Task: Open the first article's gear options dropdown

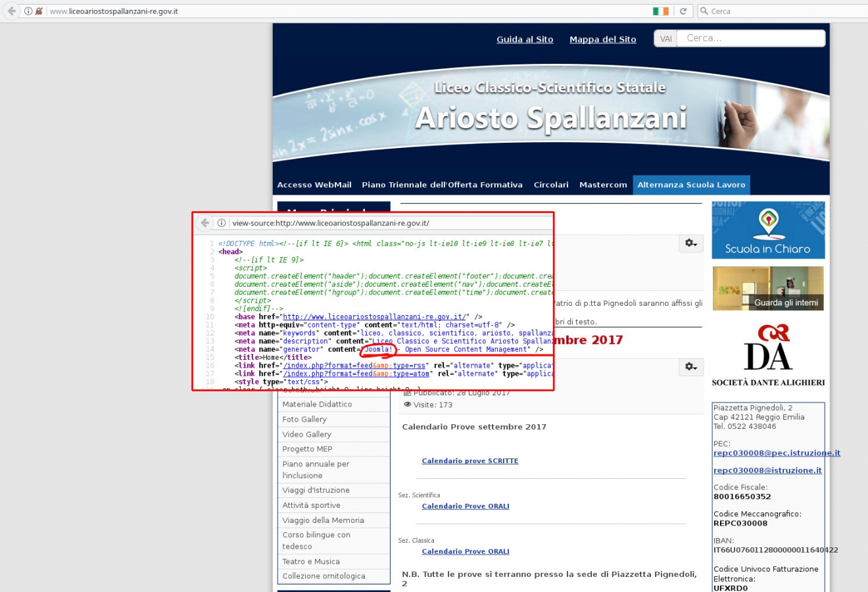Action: (691, 243)
